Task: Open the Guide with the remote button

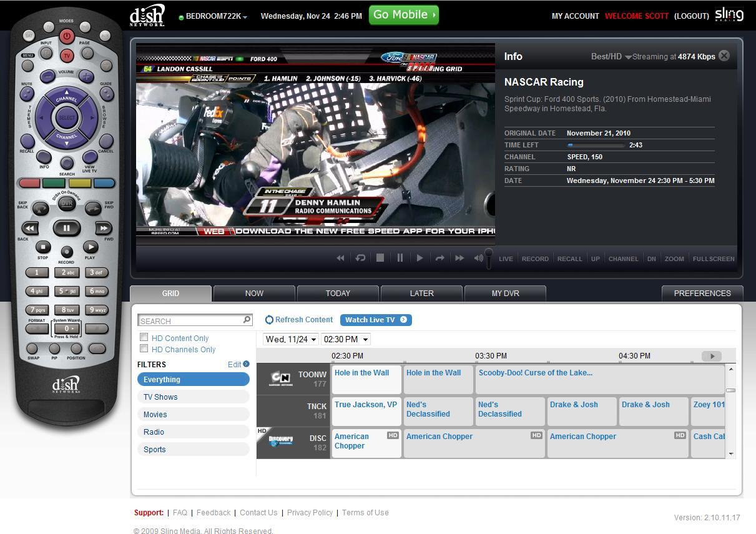Action: pos(106,94)
